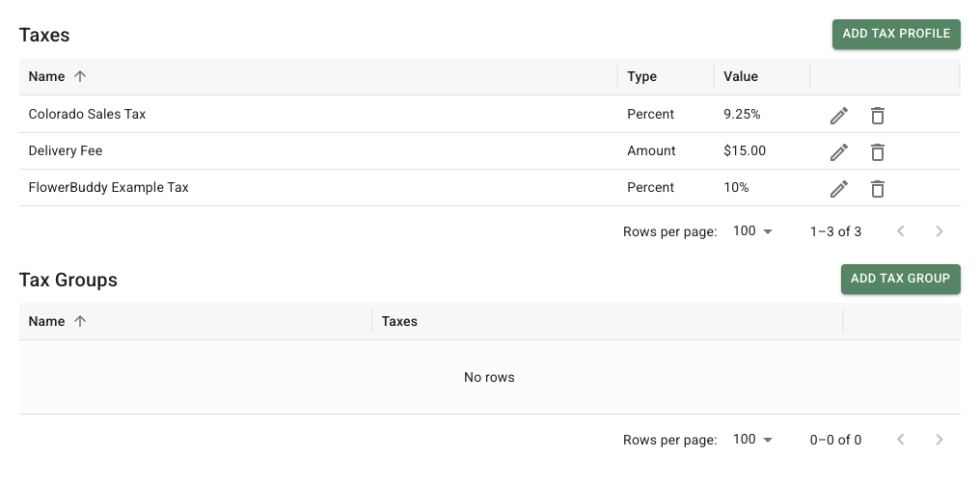Click the Amount type cell for Delivery Fee
This screenshot has width=980, height=484.
(x=666, y=150)
